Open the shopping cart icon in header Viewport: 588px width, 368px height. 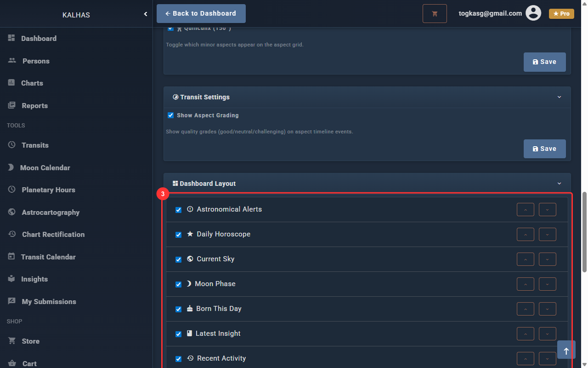[x=435, y=14]
